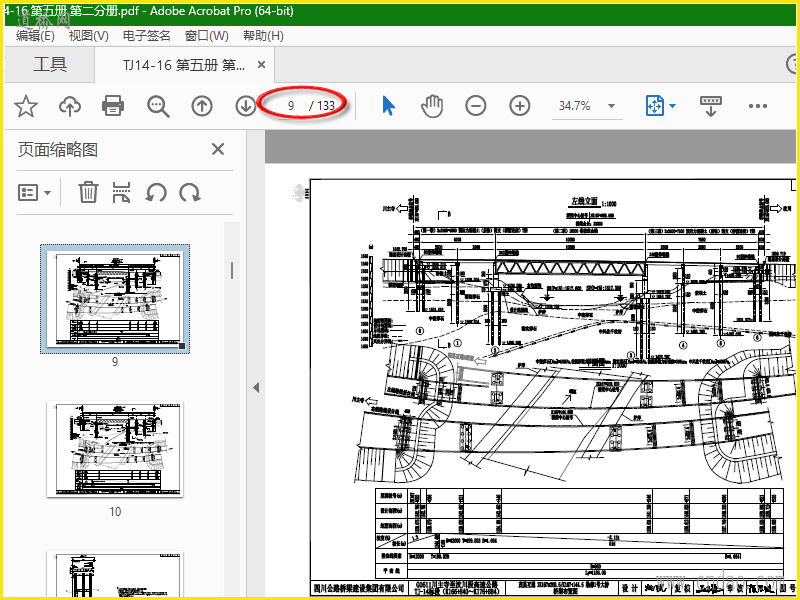Switch to the 工具 tab
The image size is (800, 600).
(50, 65)
